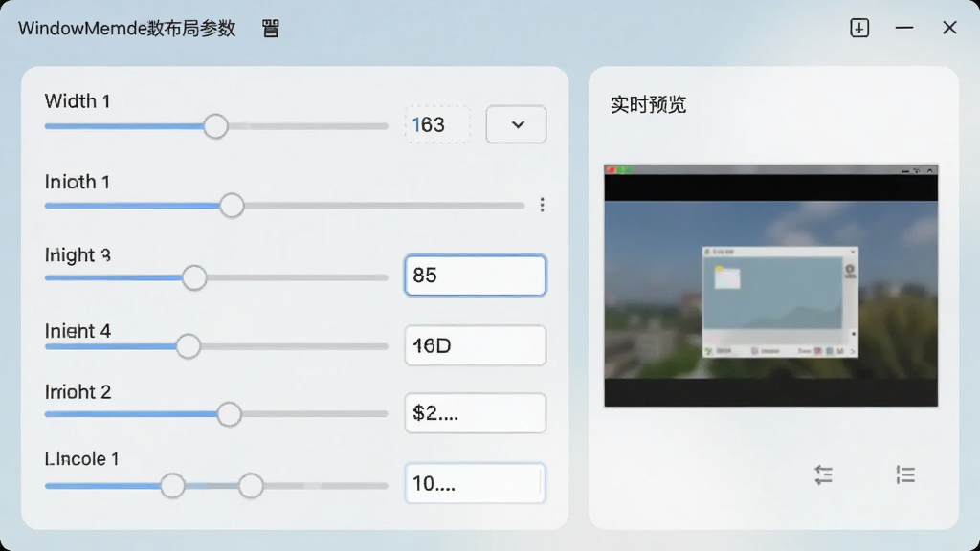This screenshot has height=551, width=980.
Task: Click the live preview thumbnail image
Action: point(770,285)
